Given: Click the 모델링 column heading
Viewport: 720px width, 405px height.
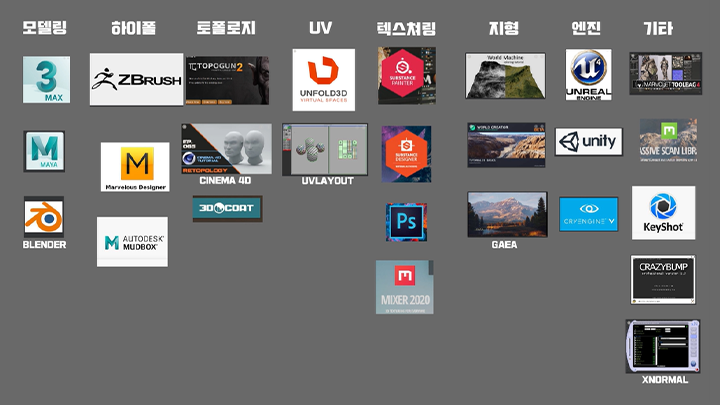Looking at the screenshot, I should 45,28.
